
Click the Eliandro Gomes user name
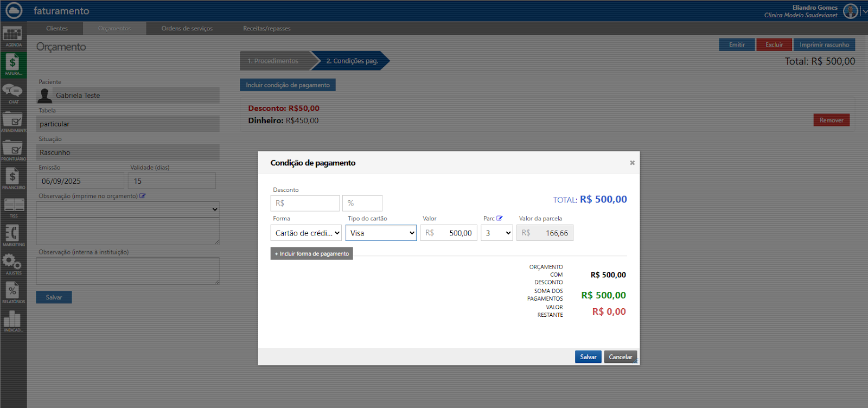tap(815, 8)
